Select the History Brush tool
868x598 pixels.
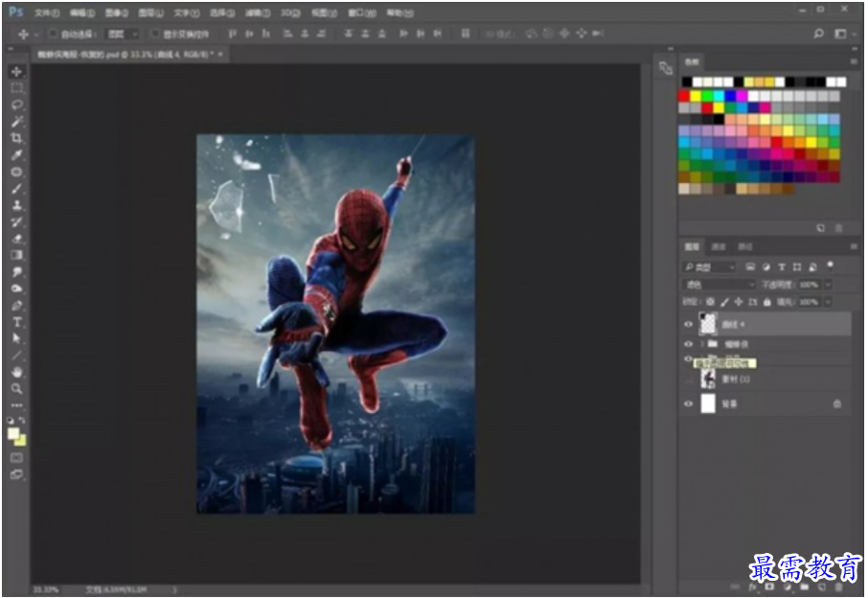[16, 221]
